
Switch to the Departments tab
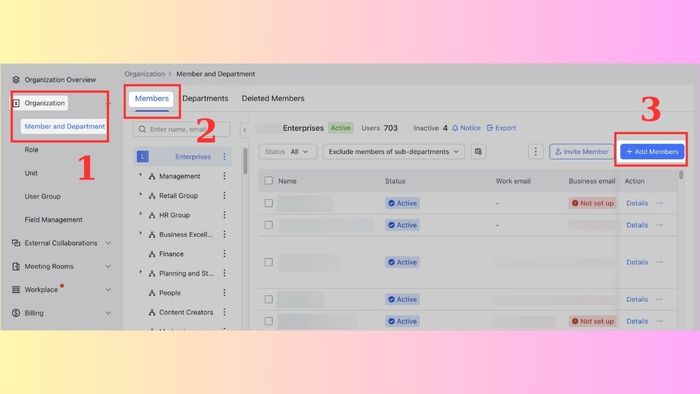click(205, 99)
